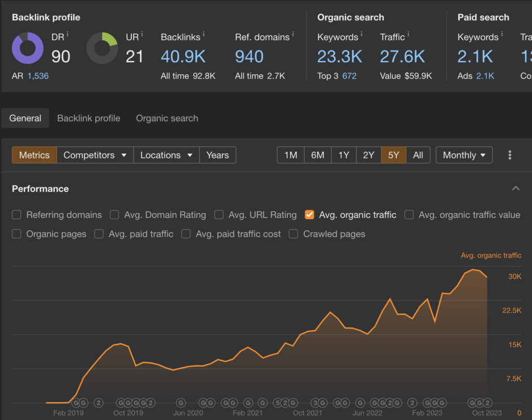
Task: Set time range to 1M
Action: coord(290,155)
